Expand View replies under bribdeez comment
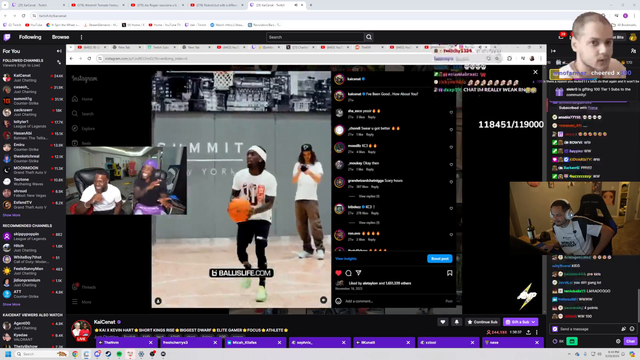 369,222
